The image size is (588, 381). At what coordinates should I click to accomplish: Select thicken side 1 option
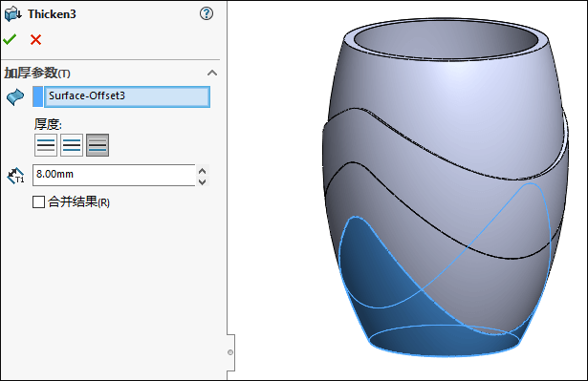(x=46, y=145)
